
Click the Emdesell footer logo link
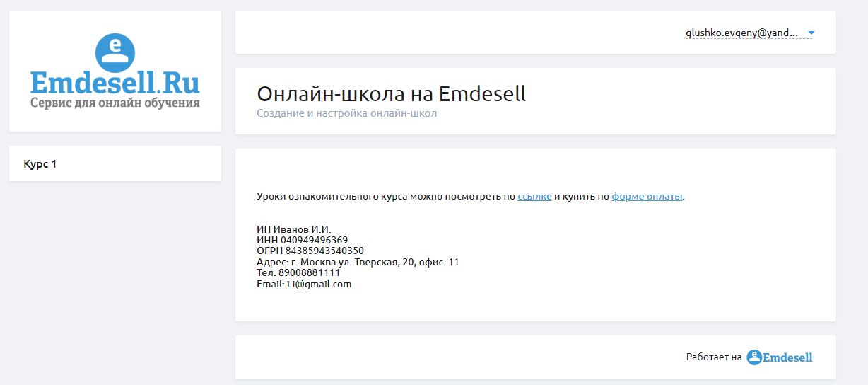(780, 357)
